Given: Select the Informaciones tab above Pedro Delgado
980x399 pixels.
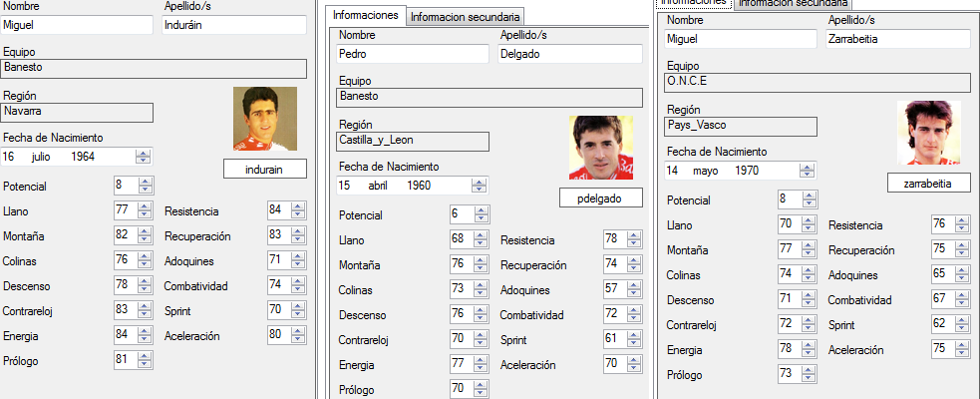Looking at the screenshot, I should point(366,16).
